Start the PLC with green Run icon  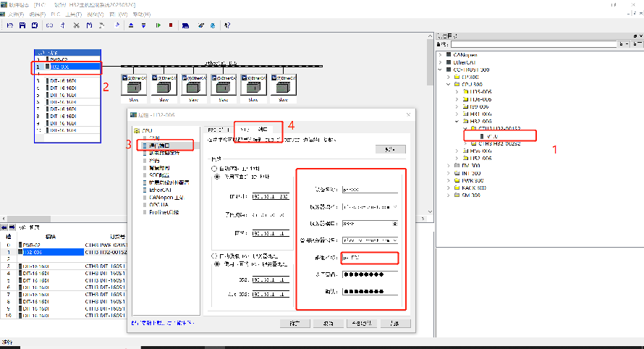click(x=158, y=25)
